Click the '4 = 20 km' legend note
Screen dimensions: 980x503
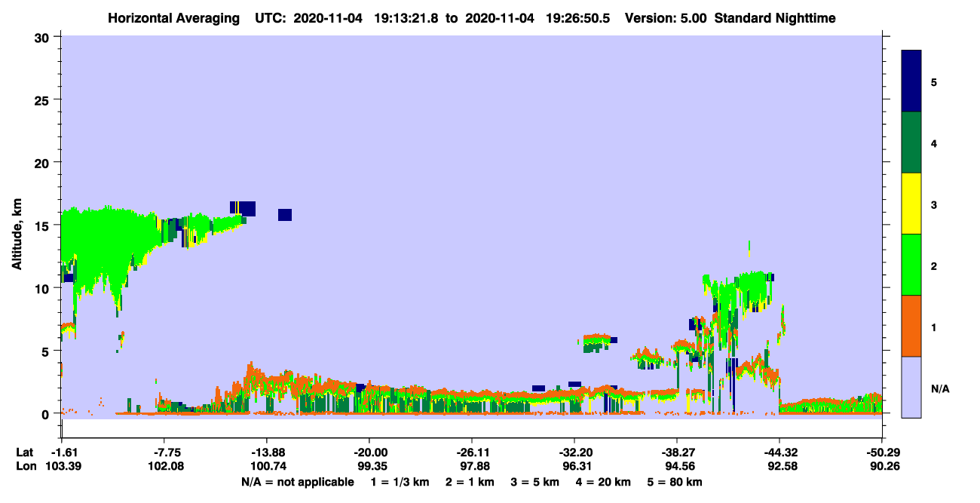(604, 482)
